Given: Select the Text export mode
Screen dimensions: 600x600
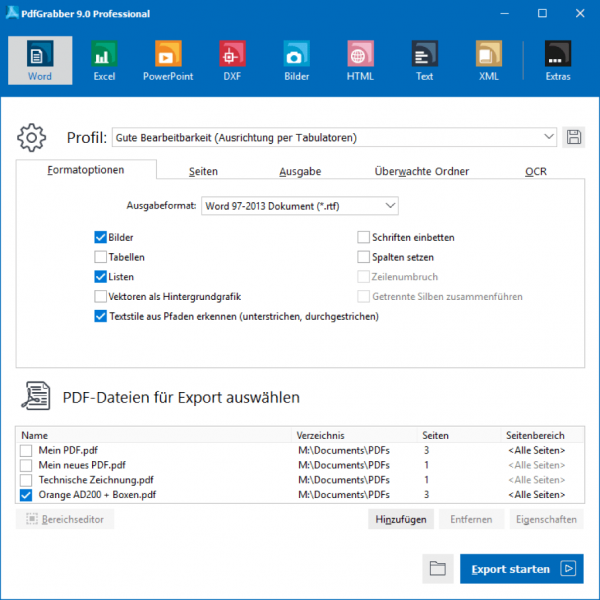Looking at the screenshot, I should [x=425, y=60].
